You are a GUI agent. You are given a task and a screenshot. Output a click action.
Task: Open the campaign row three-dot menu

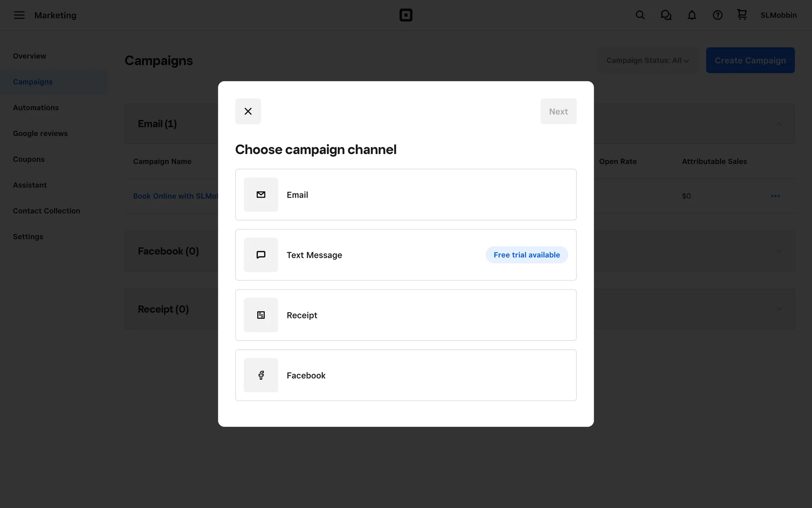point(775,196)
